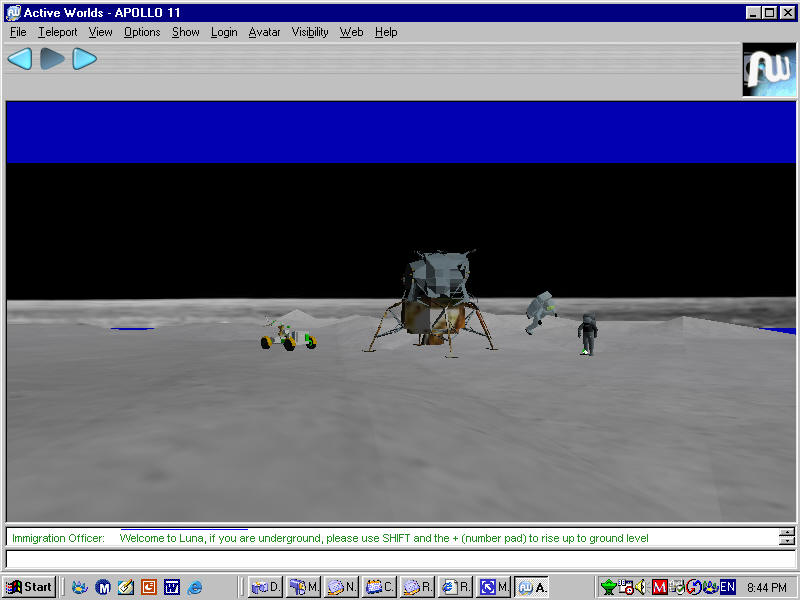Switch to taskbar window labeled C.

(379, 587)
